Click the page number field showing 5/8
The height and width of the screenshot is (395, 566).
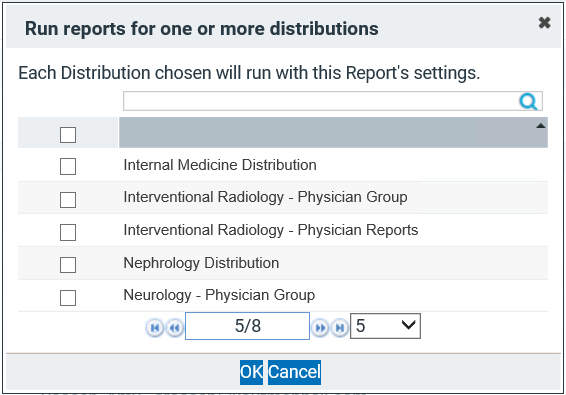point(247,326)
